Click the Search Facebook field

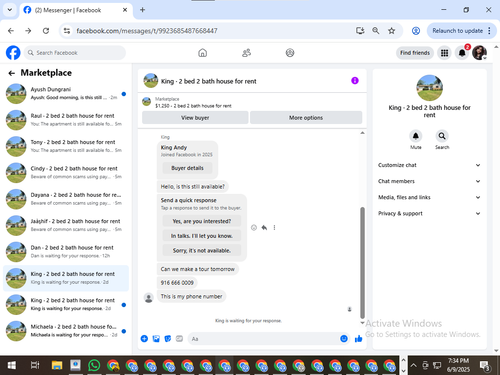75,53
